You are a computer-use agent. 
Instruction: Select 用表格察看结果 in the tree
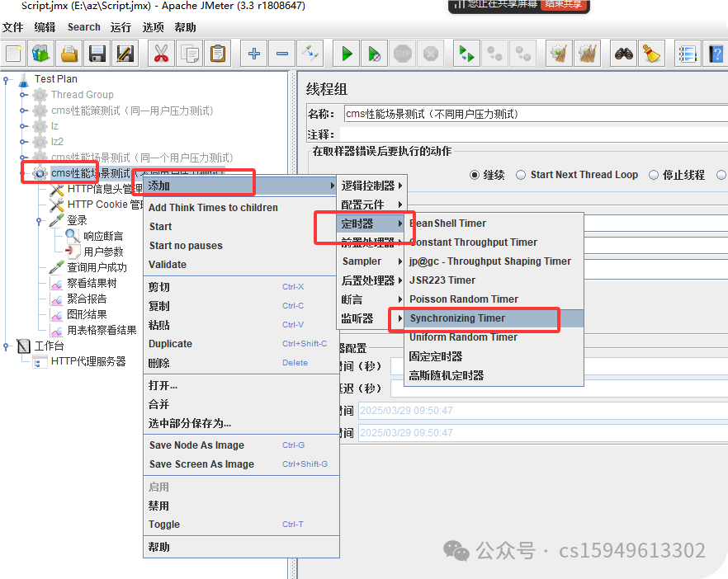(x=102, y=330)
